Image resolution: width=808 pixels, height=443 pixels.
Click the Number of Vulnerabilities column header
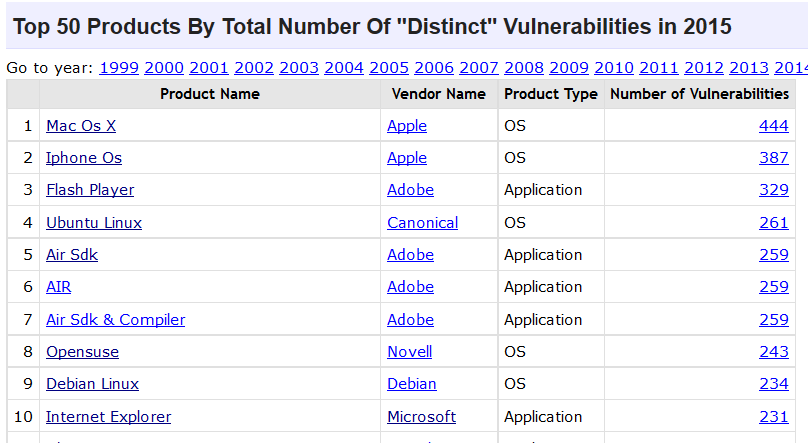(x=699, y=94)
